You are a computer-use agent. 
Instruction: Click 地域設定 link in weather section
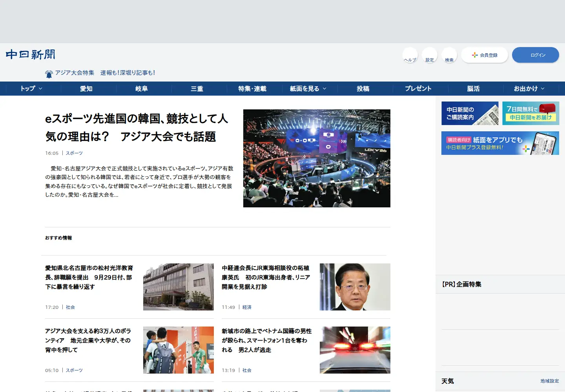click(550, 381)
